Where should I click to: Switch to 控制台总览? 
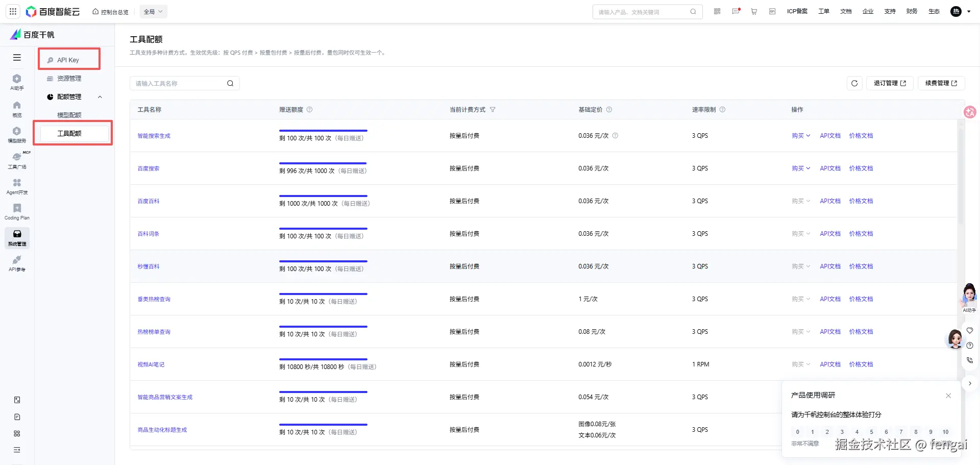[x=110, y=11]
